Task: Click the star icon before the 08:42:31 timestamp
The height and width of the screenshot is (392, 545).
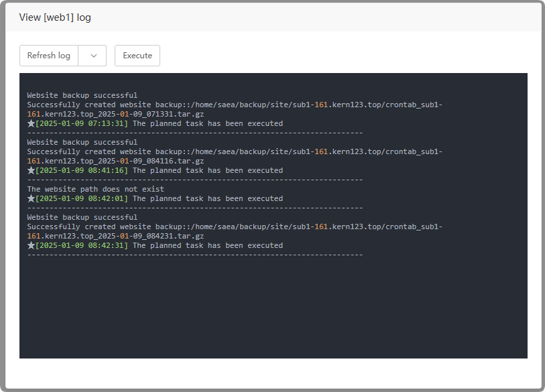Action: click(x=31, y=245)
